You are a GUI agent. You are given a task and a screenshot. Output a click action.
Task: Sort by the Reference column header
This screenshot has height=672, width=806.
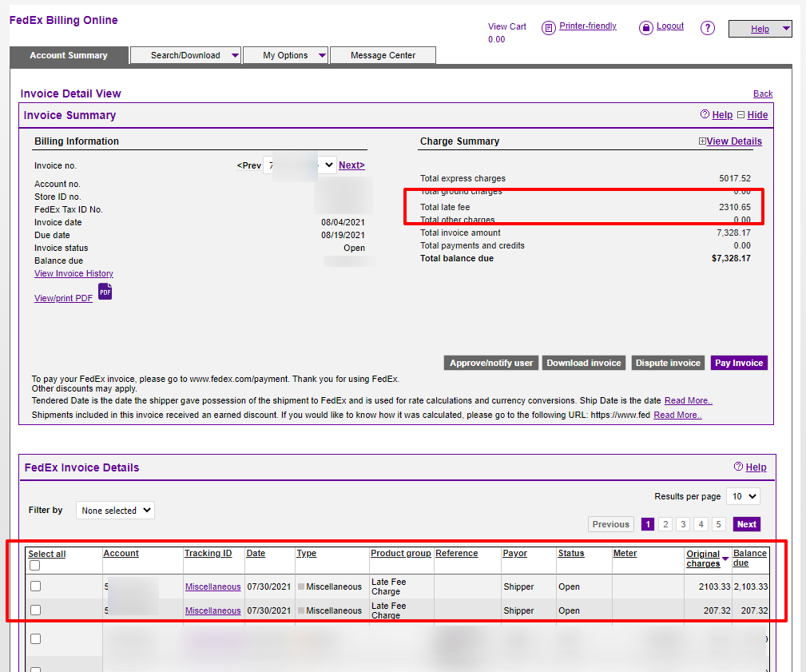click(456, 553)
